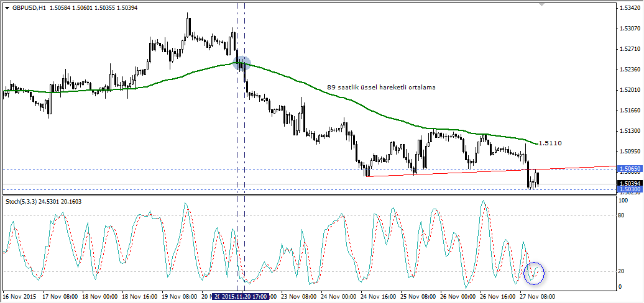
Task: Select the filled blue ellipse on the moving average
Action: coord(241,63)
